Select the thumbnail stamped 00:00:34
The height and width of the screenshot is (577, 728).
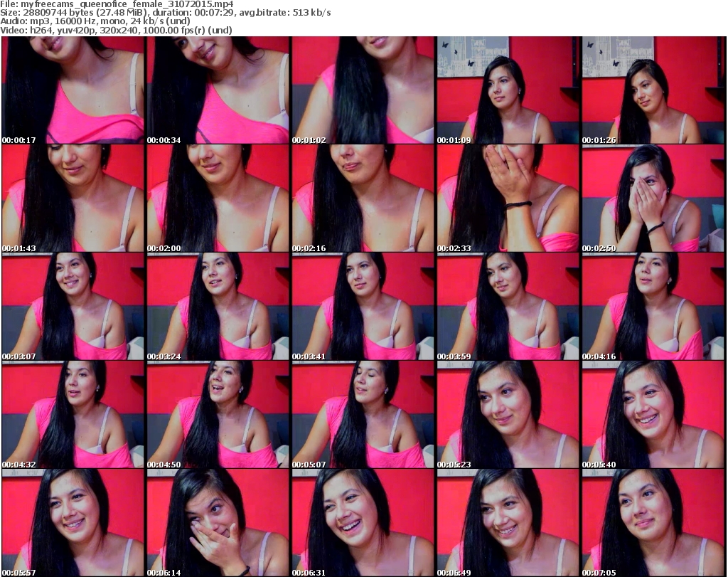click(218, 90)
